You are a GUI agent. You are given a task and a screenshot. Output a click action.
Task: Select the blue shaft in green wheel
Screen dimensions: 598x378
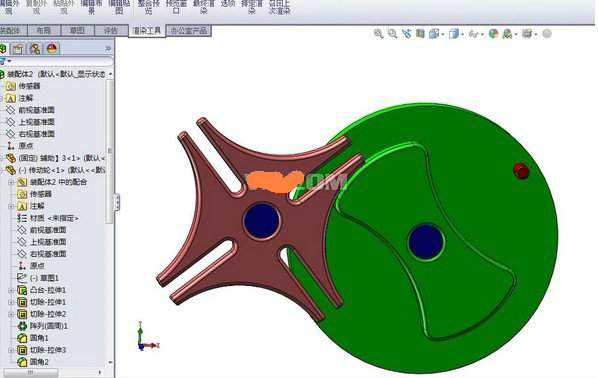426,242
